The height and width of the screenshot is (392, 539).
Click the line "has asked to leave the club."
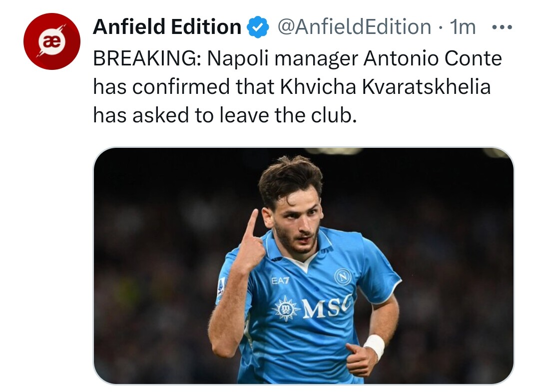click(x=225, y=115)
